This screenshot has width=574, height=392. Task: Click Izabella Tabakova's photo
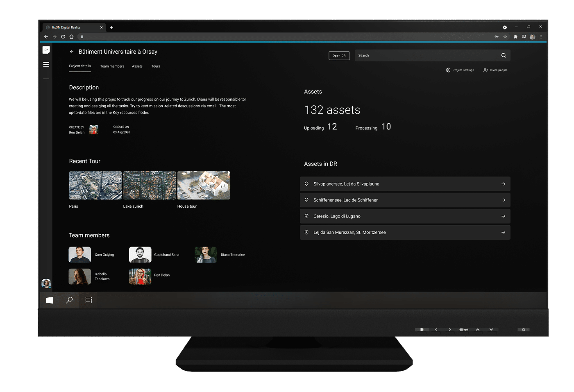80,276
